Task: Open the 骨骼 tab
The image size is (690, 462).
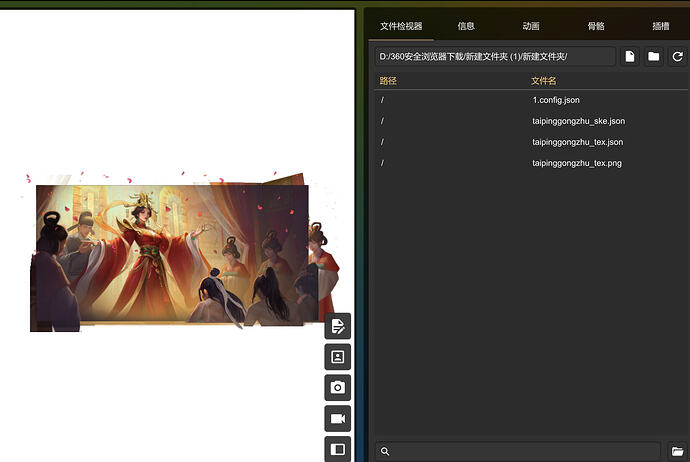Action: click(x=596, y=26)
